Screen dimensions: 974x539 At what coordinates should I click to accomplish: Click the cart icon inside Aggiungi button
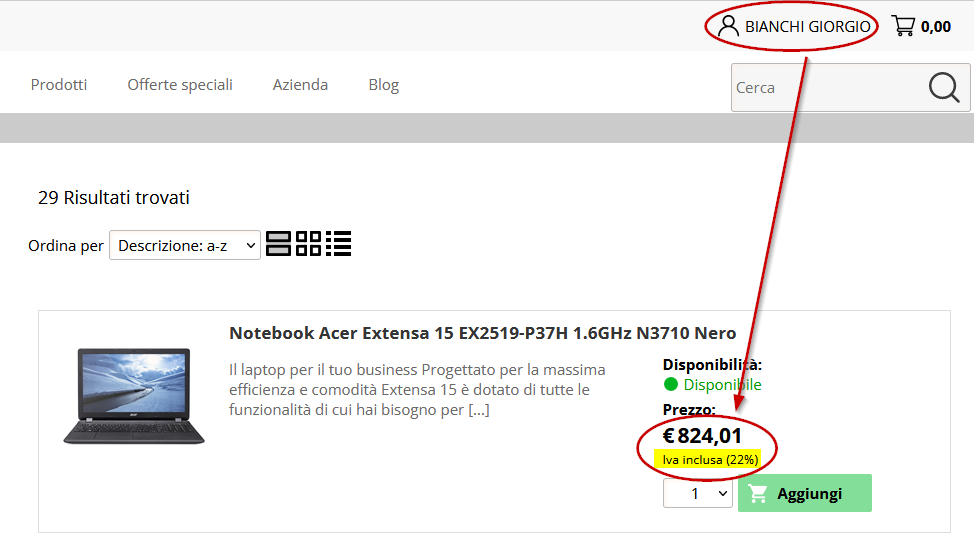click(757, 494)
